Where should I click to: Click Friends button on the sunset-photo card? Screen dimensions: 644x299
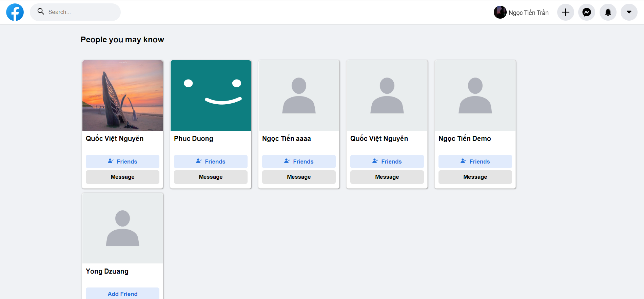(x=123, y=162)
